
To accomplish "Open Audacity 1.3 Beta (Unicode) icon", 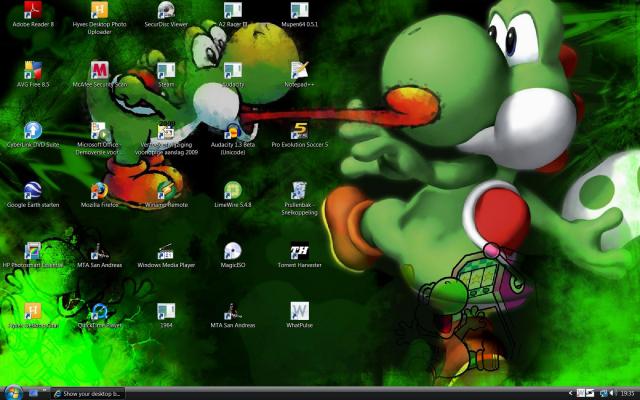I will 233,131.
